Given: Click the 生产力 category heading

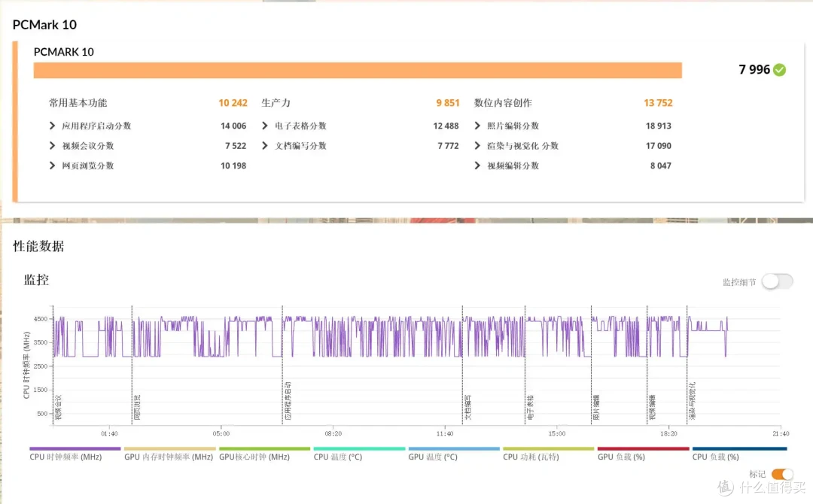Looking at the screenshot, I should coord(276,103).
